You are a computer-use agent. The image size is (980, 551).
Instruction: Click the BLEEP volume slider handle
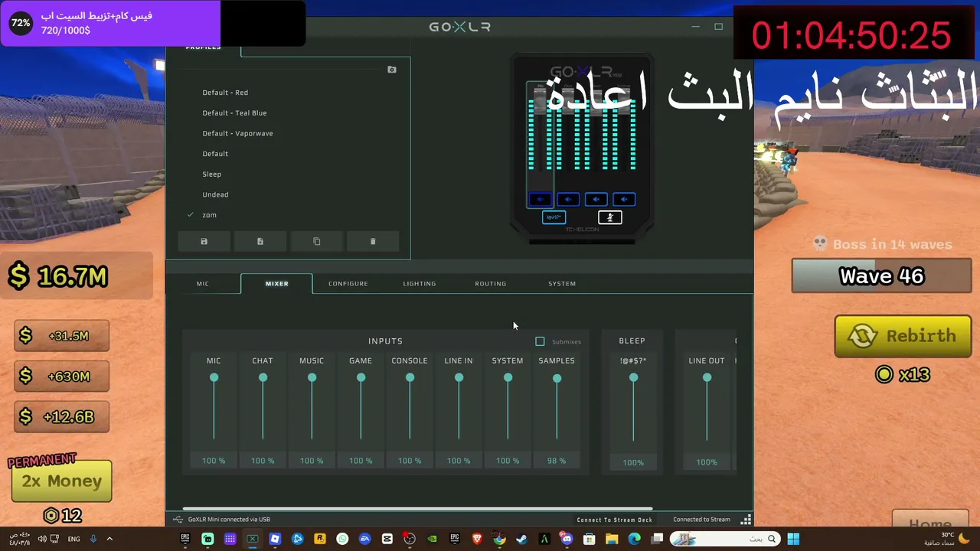[x=633, y=377]
